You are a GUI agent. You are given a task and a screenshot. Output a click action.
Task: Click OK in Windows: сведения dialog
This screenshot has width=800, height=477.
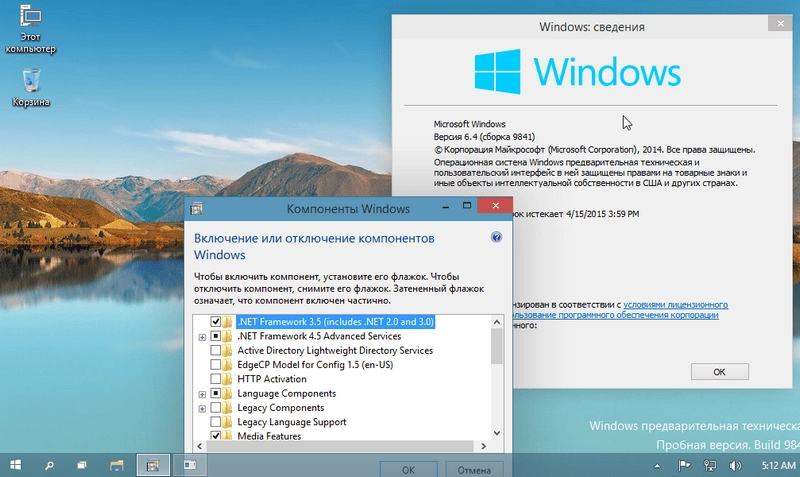pos(719,372)
